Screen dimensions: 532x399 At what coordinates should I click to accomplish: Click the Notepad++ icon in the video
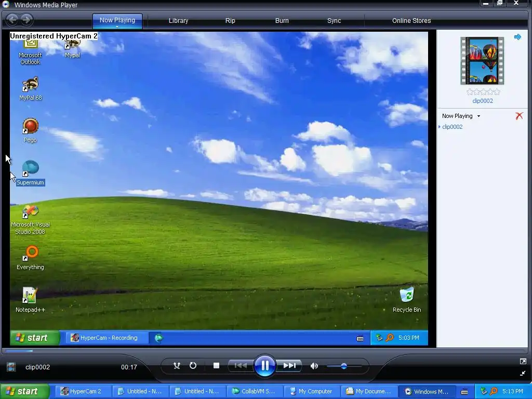coord(30,300)
